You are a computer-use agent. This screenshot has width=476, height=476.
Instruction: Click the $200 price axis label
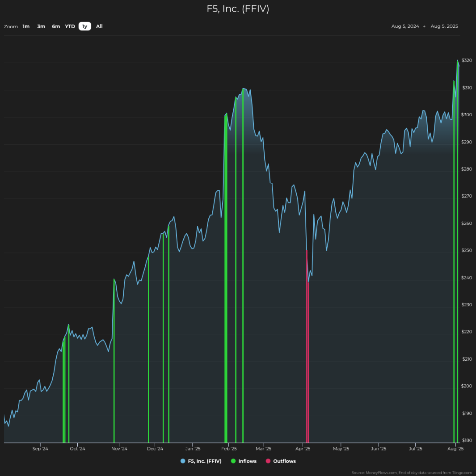point(467,386)
